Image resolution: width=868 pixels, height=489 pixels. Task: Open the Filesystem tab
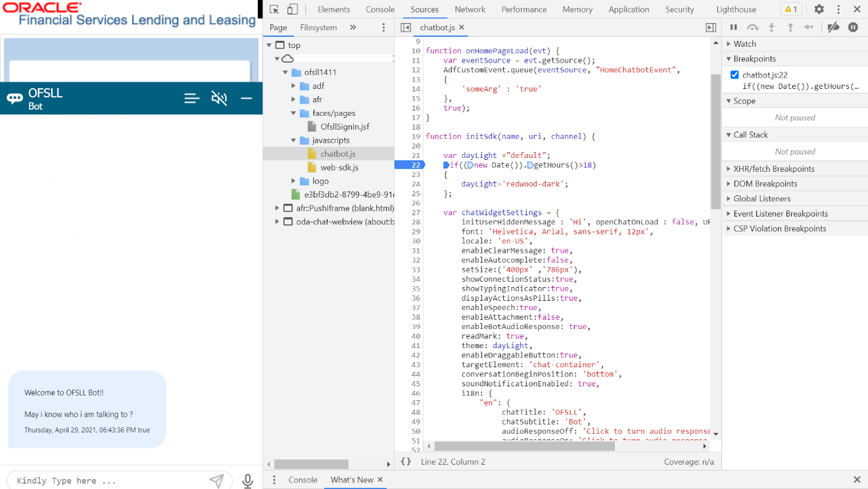coord(318,28)
